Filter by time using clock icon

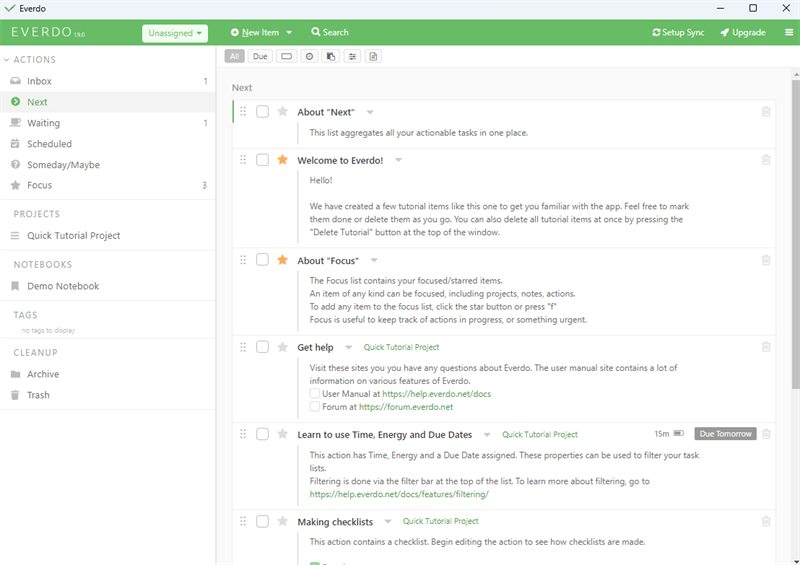pos(309,56)
